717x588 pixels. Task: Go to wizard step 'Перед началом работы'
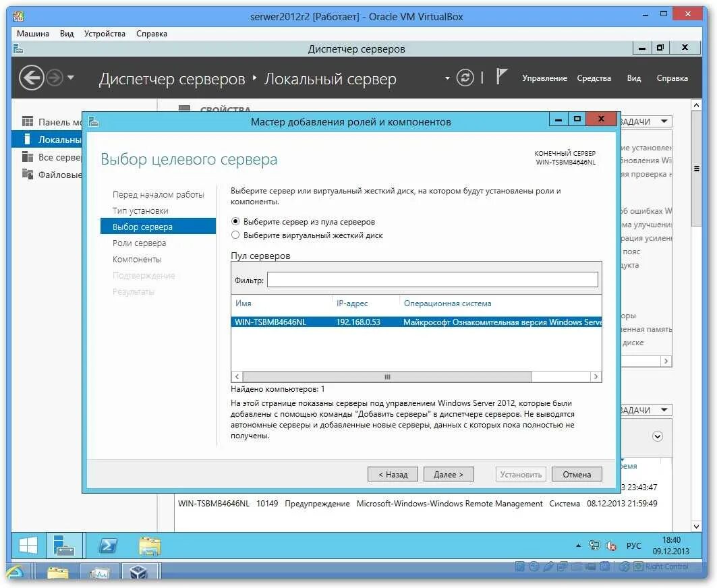coord(159,194)
